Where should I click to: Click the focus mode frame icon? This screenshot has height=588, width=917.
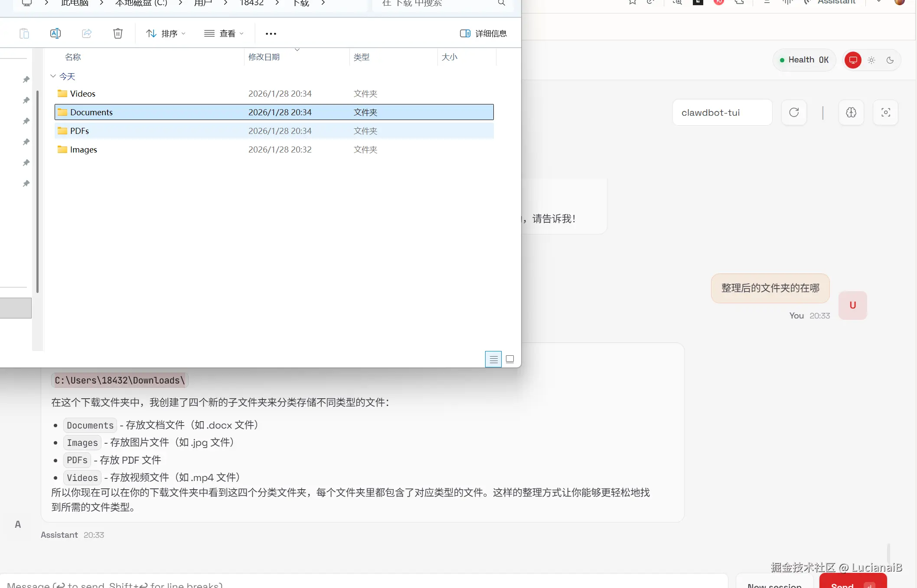pos(885,113)
